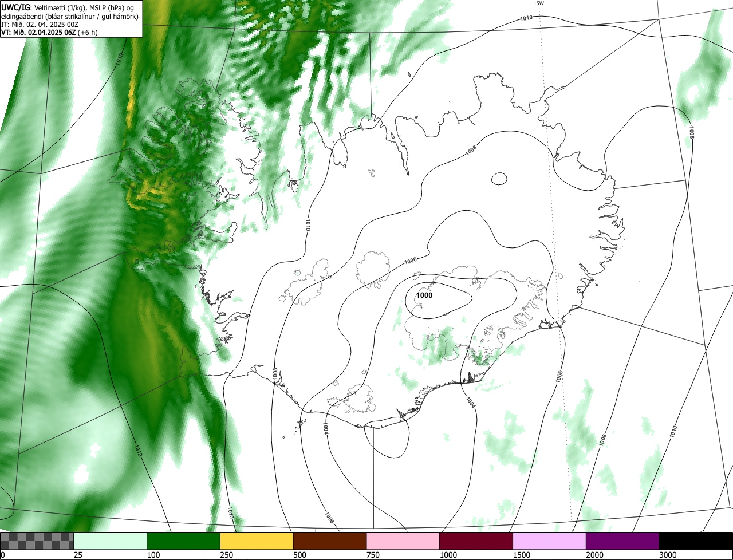The image size is (733, 560).
Task: Click the "2000" legend scale value
Action: pos(595,555)
